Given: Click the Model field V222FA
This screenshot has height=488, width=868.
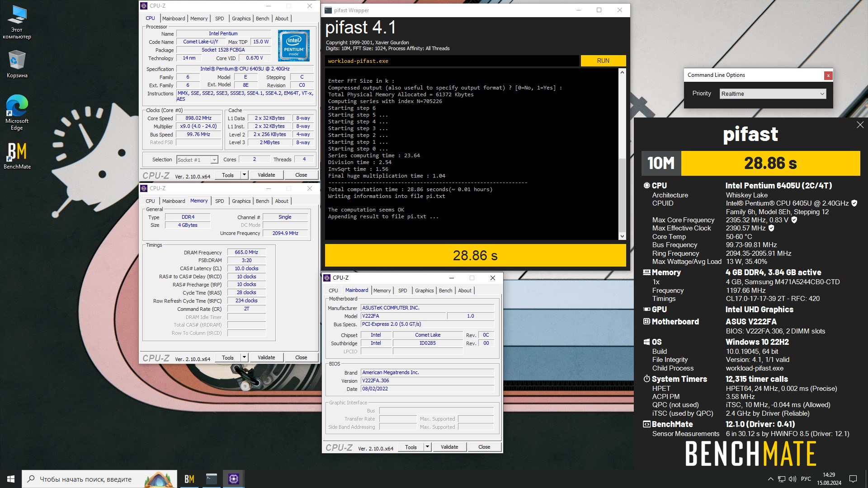Looking at the screenshot, I should (x=403, y=316).
